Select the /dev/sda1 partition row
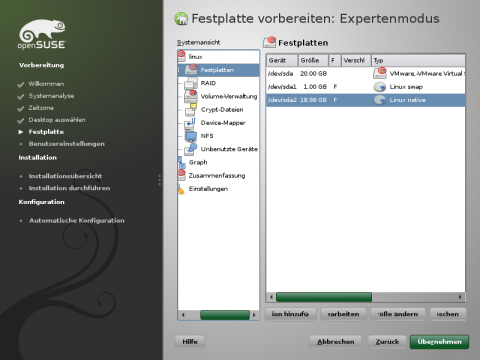This screenshot has height=360, width=480. pos(366,87)
